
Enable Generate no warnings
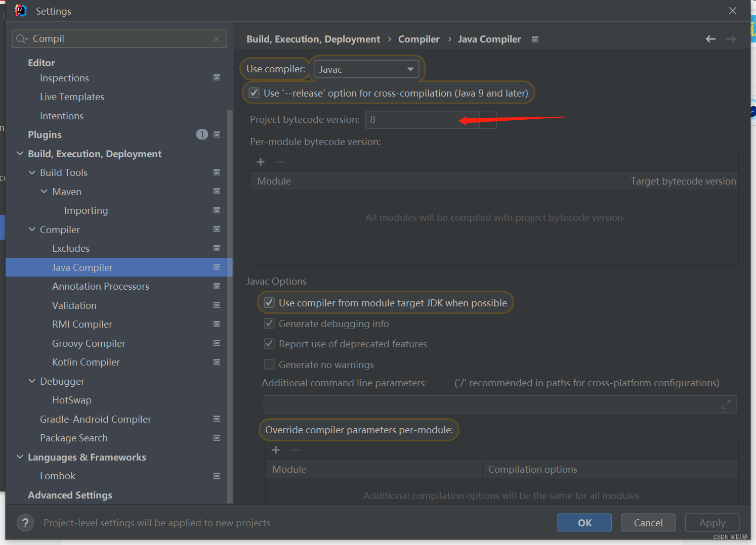[x=269, y=365]
